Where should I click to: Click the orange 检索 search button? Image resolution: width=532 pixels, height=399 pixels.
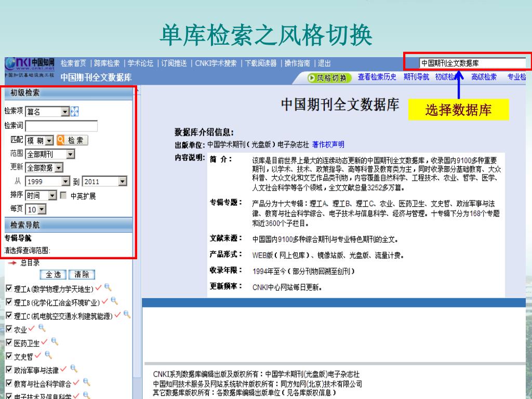(x=72, y=140)
